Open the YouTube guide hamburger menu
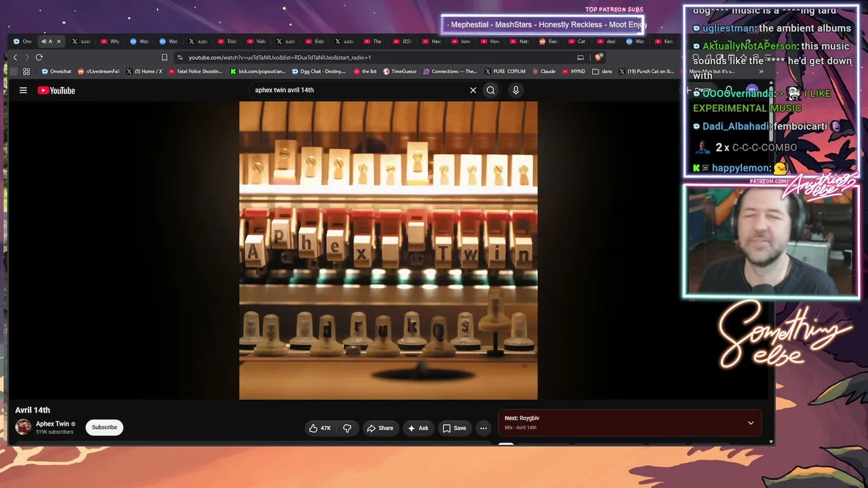This screenshot has width=868, height=488. 23,90
